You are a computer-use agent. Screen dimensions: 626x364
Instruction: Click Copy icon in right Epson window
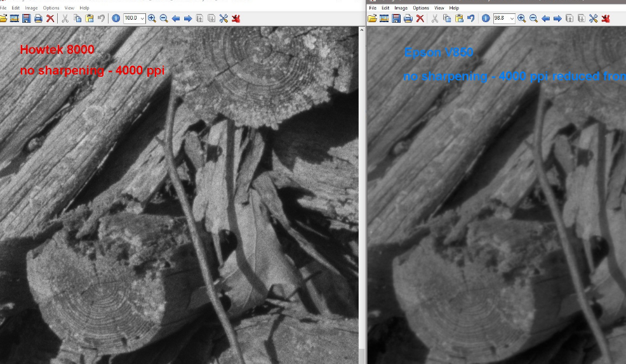[447, 18]
